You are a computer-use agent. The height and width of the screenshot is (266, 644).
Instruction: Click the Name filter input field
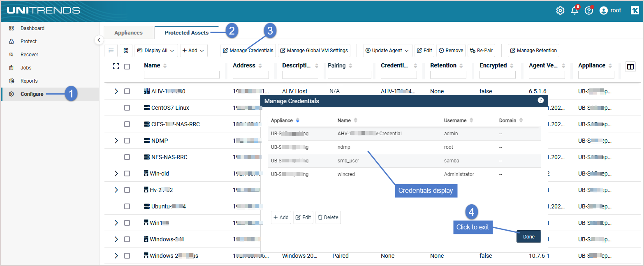(x=182, y=75)
